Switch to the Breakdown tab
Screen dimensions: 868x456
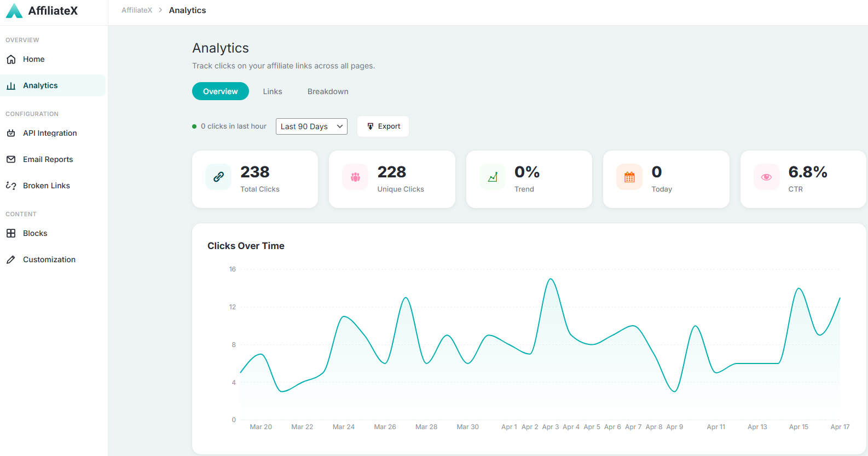(x=328, y=91)
